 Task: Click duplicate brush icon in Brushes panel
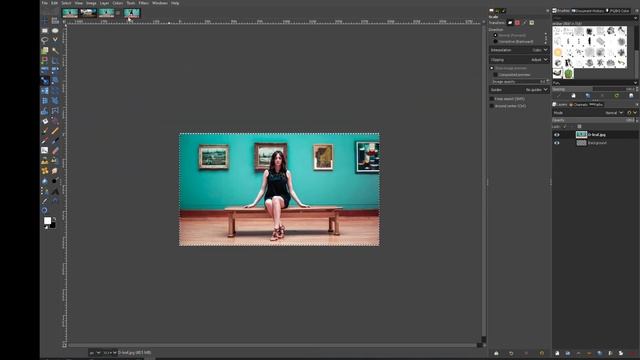[588, 96]
